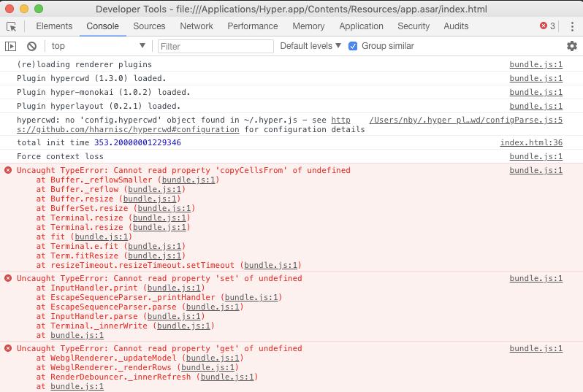Click 'Cannot read property copyCellsFrom' error text
This screenshot has width=583, height=392.
[x=183, y=170]
